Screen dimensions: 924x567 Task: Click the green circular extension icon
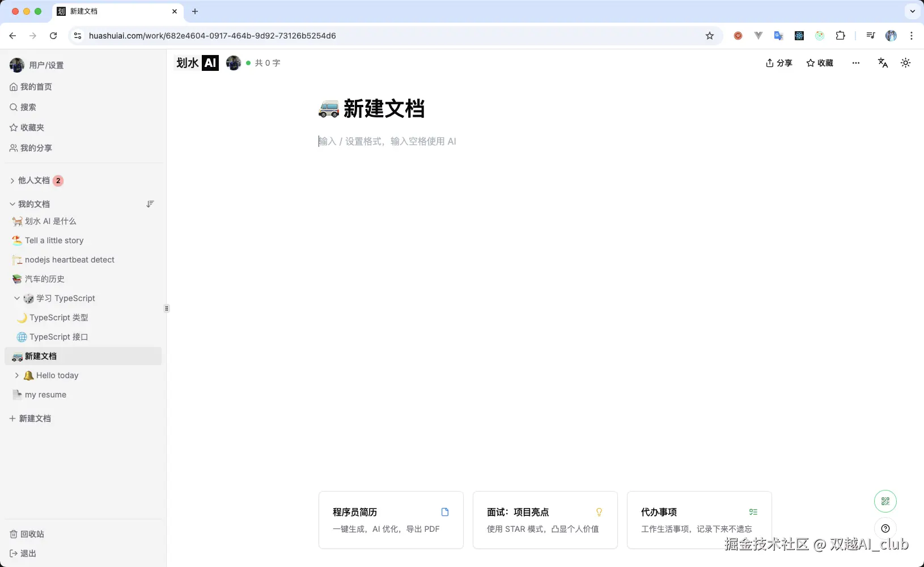coord(820,36)
